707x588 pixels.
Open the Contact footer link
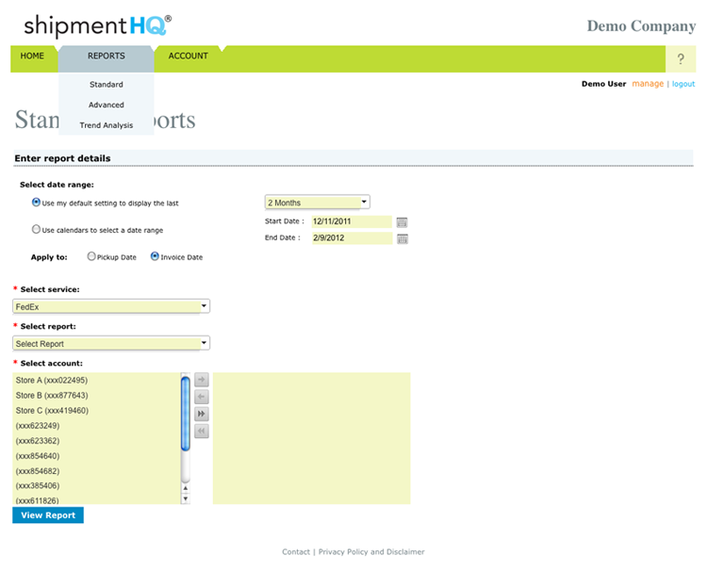[x=296, y=551]
